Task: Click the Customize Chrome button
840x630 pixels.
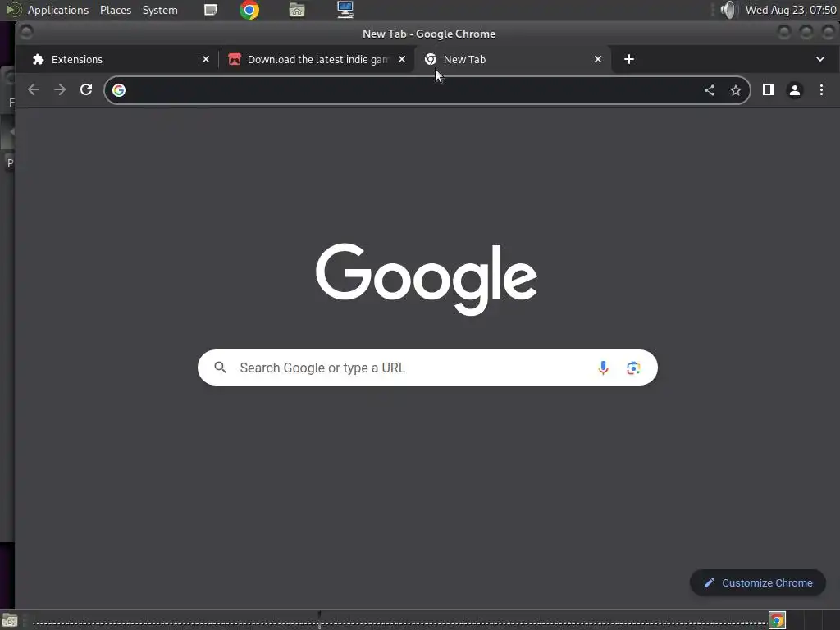Action: tap(758, 583)
